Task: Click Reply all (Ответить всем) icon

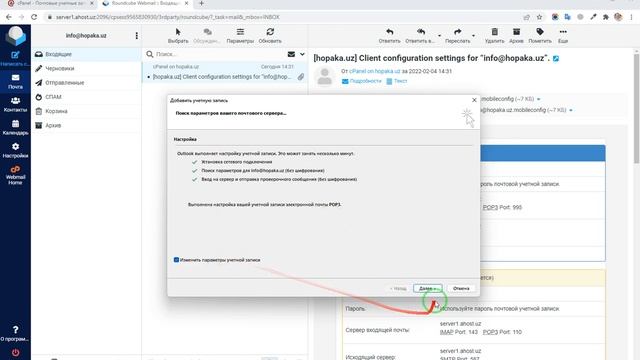Action: pyautogui.click(x=420, y=36)
